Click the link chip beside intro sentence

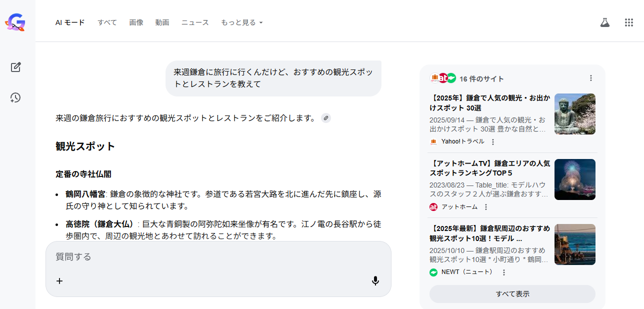[x=326, y=118]
